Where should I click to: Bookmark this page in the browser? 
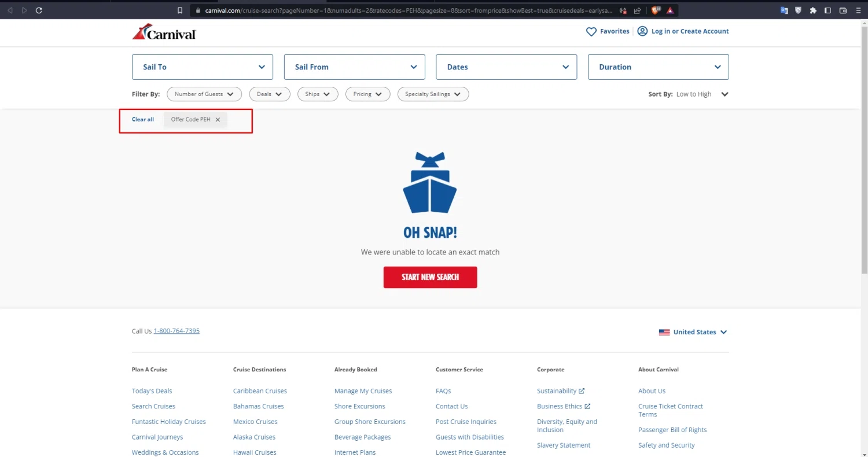(180, 10)
